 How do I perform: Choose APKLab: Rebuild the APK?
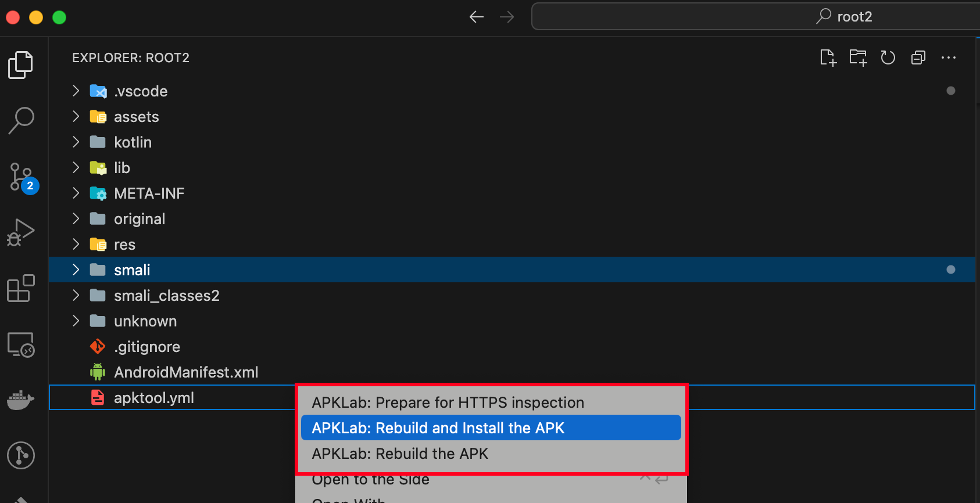click(400, 454)
